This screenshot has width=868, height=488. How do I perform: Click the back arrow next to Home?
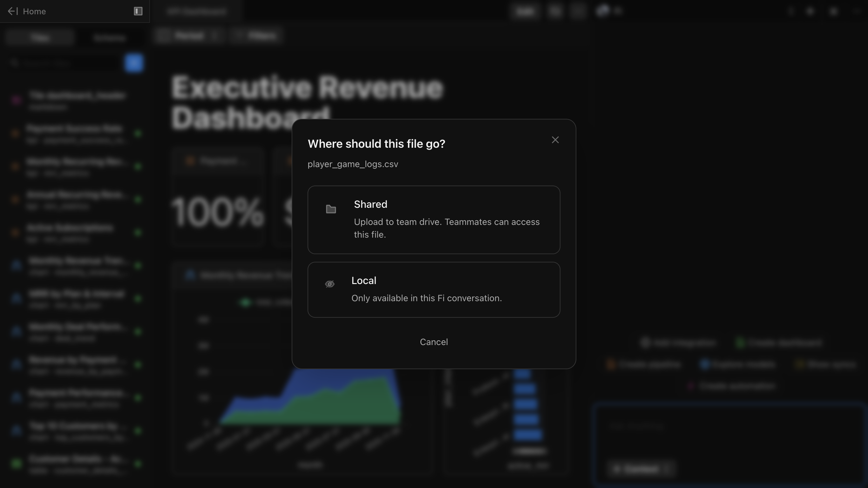[12, 11]
